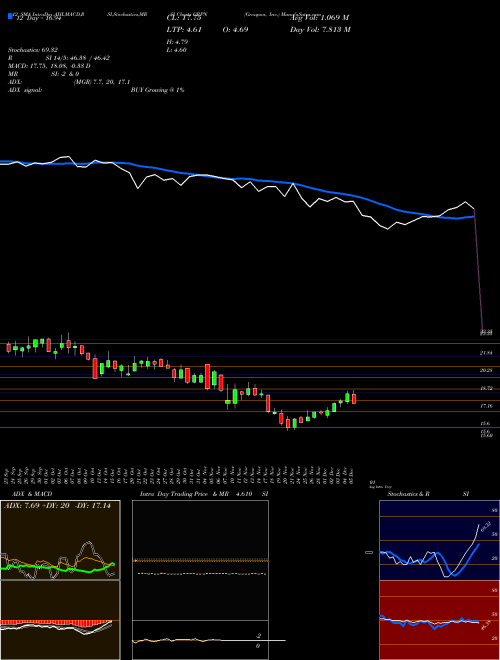
Task: Open the blue Stochastics chart panel
Action: [x=439, y=540]
